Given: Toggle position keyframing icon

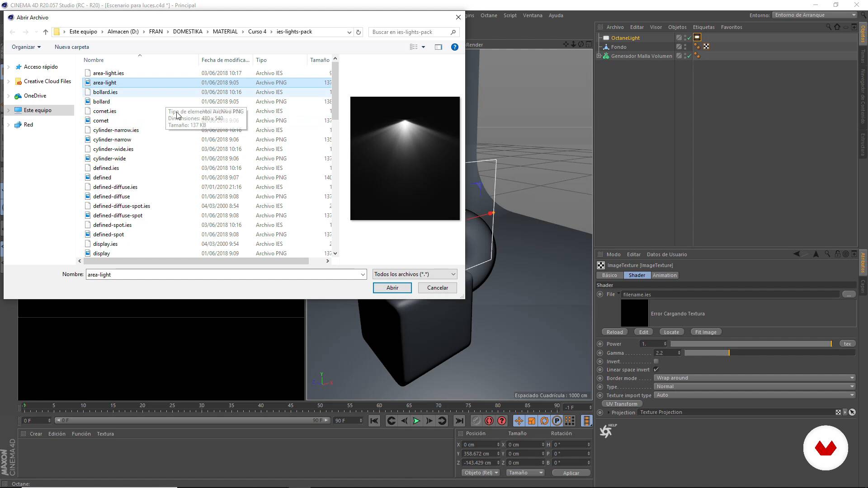Looking at the screenshot, I should (x=519, y=421).
